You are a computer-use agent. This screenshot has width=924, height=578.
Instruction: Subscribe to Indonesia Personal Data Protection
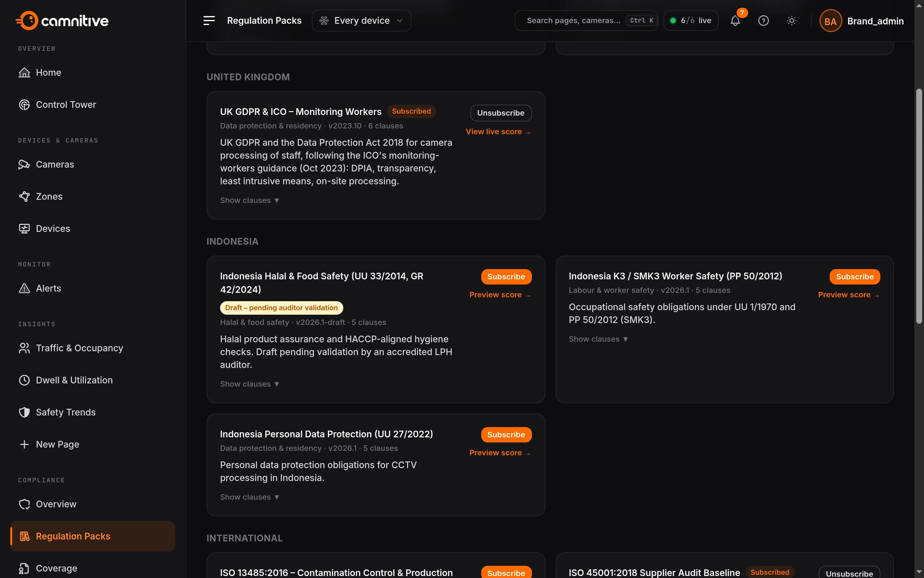pos(506,435)
